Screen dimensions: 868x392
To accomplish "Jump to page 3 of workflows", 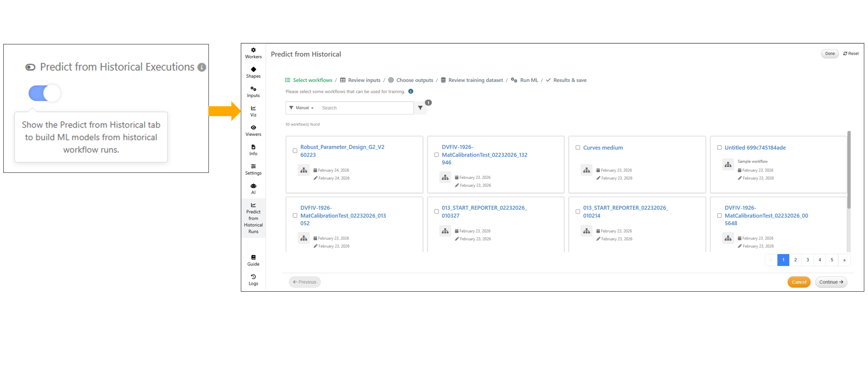I will 807,260.
